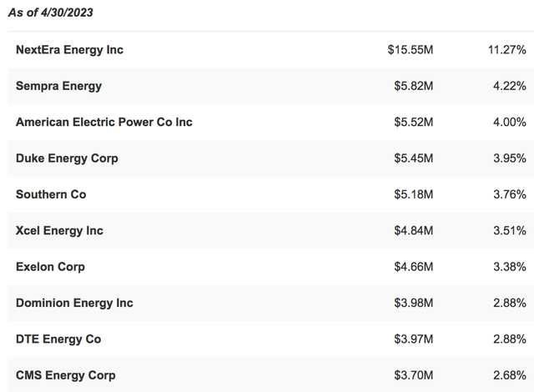Screen dimensions: 534x392
Task: Select the Sempra Energy row
Action: (x=58, y=86)
